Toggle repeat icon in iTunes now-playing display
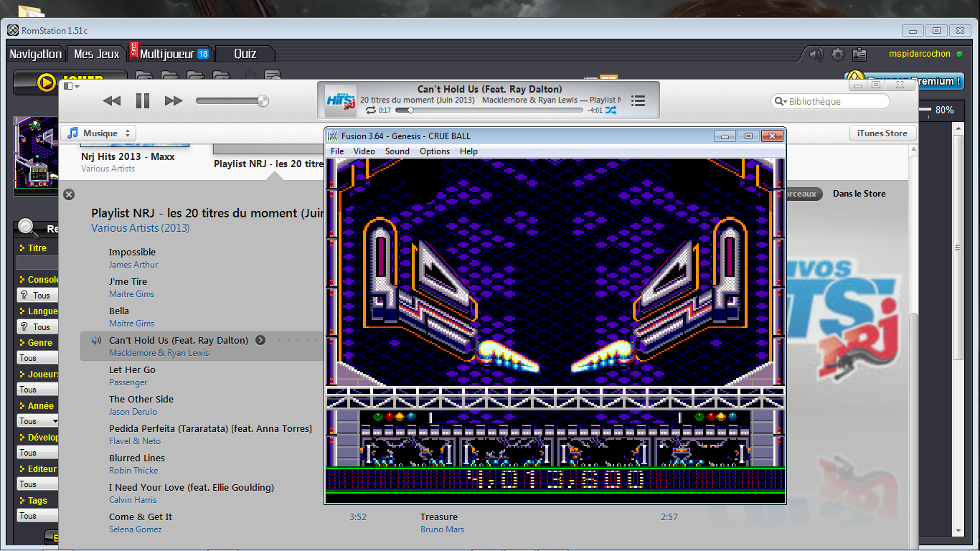The height and width of the screenshot is (551, 980). pyautogui.click(x=370, y=110)
